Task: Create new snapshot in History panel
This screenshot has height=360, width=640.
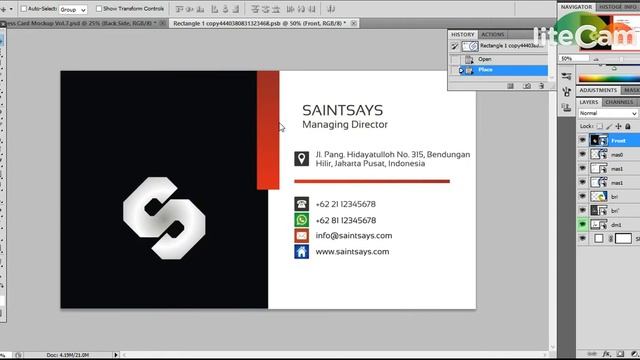Action: [527, 86]
